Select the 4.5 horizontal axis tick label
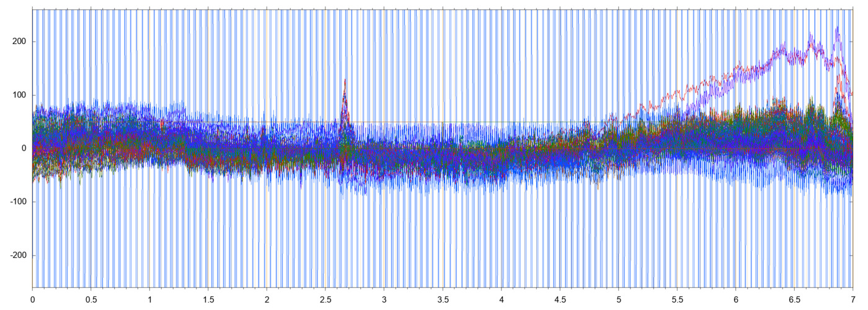The width and height of the screenshot is (868, 310). [x=560, y=298]
